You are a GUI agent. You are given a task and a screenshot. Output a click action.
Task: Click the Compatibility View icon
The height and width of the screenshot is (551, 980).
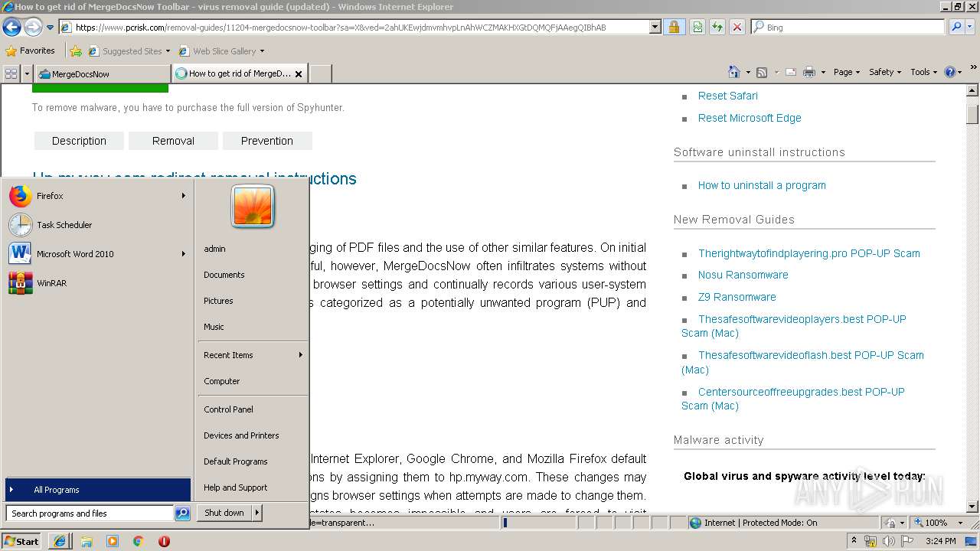(697, 27)
